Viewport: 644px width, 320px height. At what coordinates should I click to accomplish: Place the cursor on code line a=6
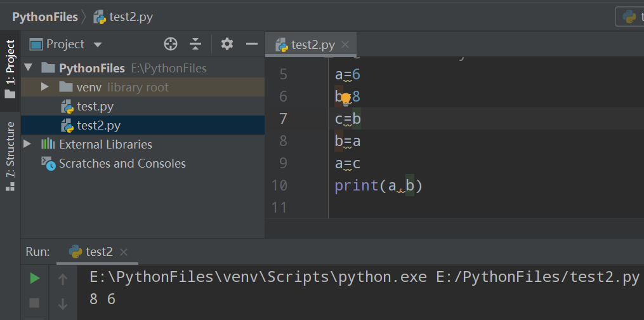click(348, 74)
